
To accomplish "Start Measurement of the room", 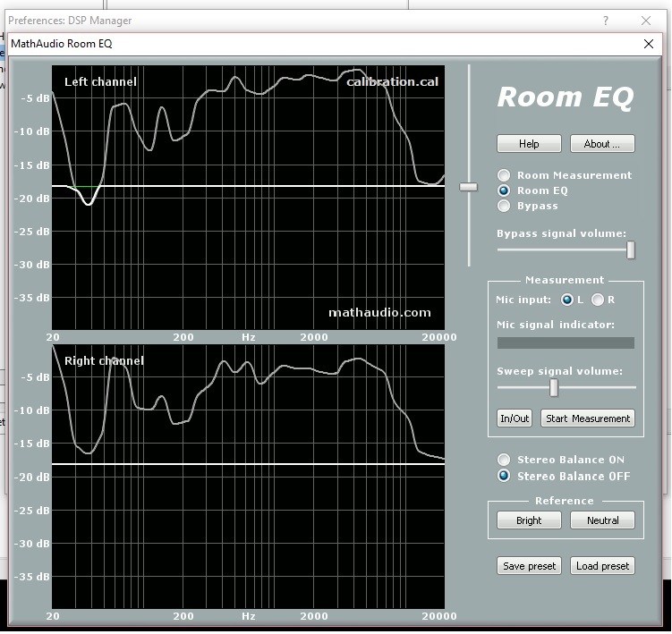I will point(587,418).
